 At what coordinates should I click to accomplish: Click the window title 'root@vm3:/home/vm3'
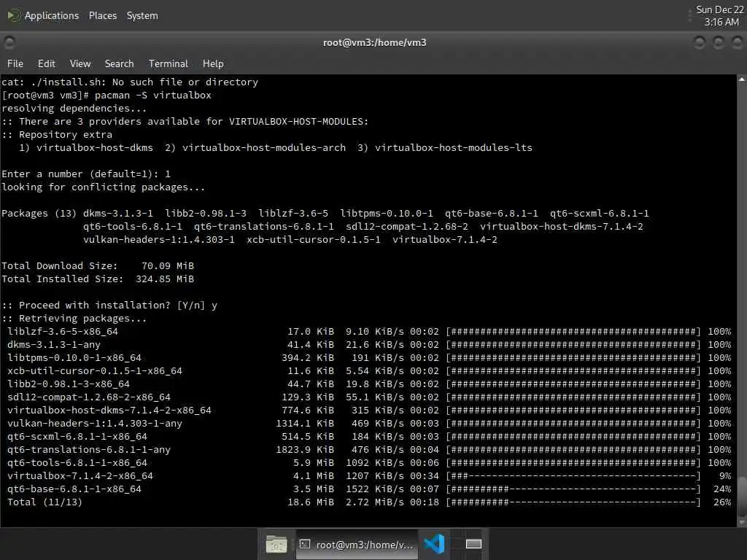374,42
